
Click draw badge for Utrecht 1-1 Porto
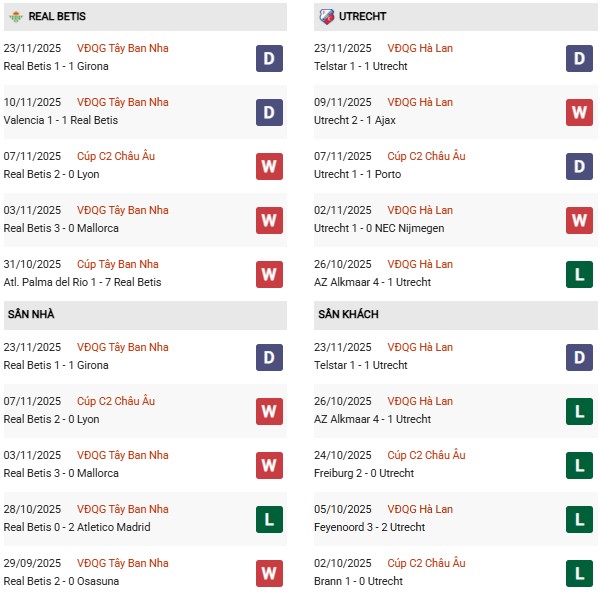click(x=580, y=166)
